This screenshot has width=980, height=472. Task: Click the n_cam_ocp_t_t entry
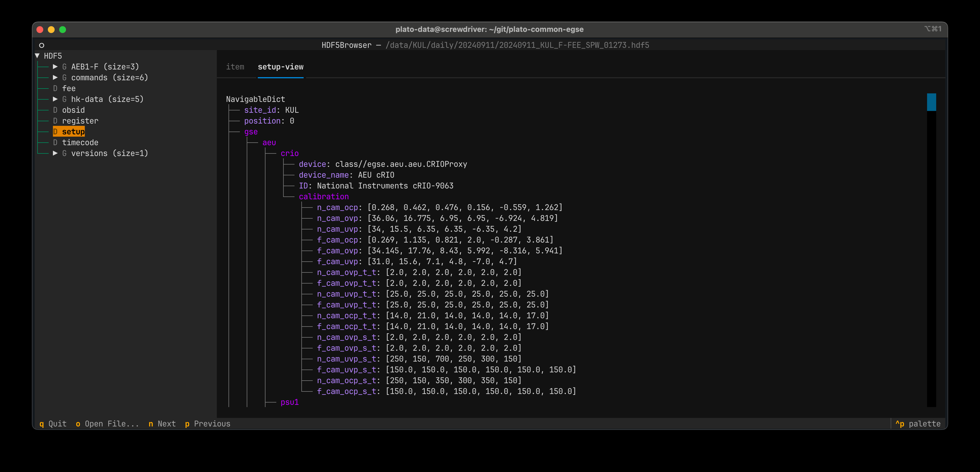pyautogui.click(x=433, y=316)
